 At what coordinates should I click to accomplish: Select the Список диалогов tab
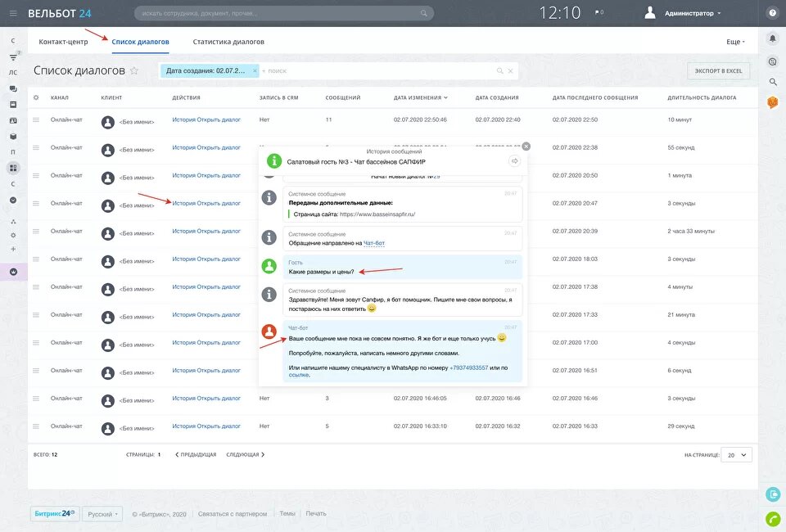pyautogui.click(x=140, y=42)
